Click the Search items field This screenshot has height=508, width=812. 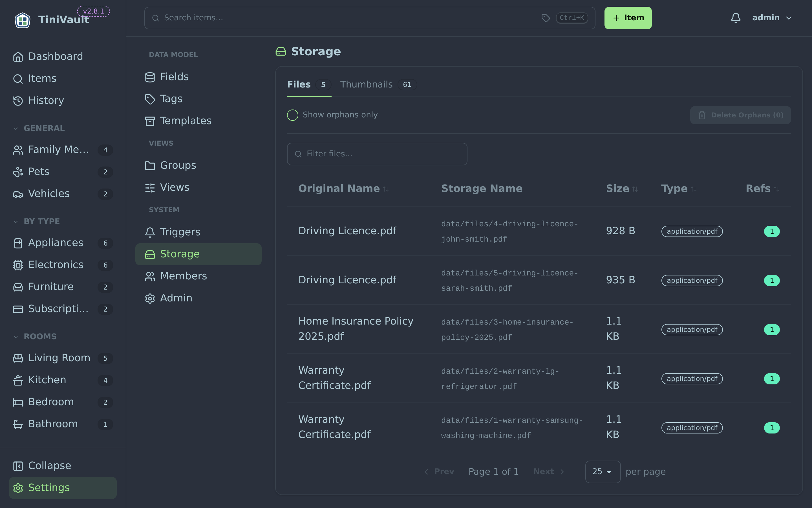tap(370, 18)
